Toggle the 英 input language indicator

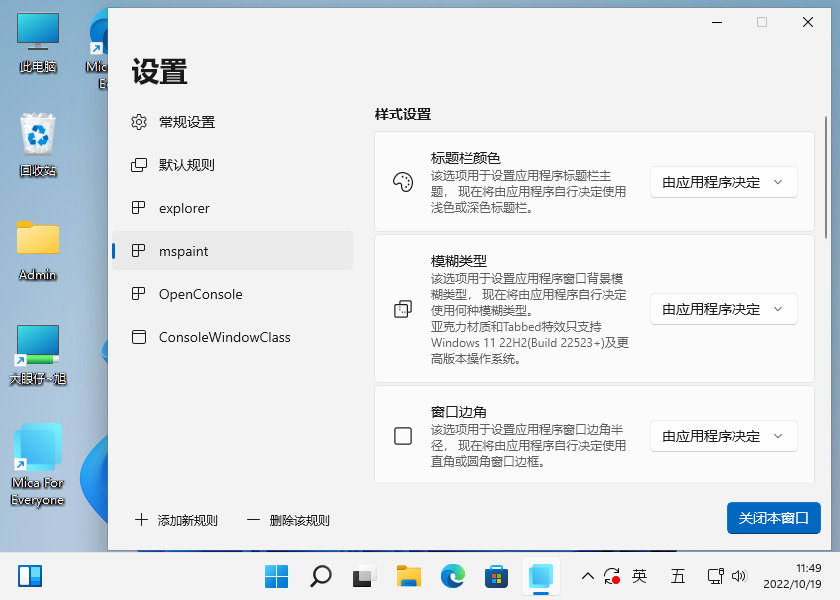pos(640,576)
